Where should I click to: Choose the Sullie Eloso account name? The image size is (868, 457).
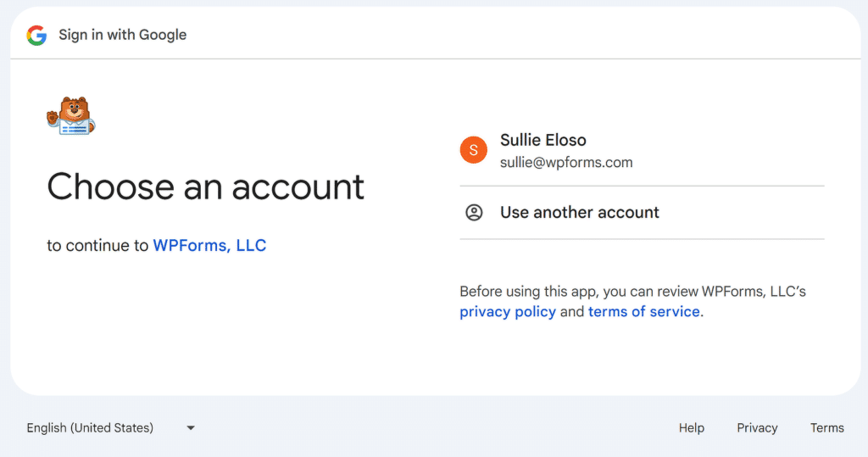(x=542, y=140)
